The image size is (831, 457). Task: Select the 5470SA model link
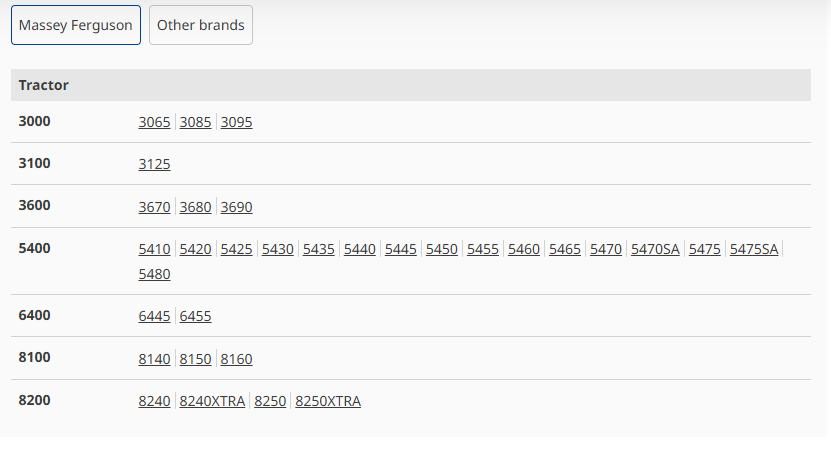pyautogui.click(x=655, y=250)
